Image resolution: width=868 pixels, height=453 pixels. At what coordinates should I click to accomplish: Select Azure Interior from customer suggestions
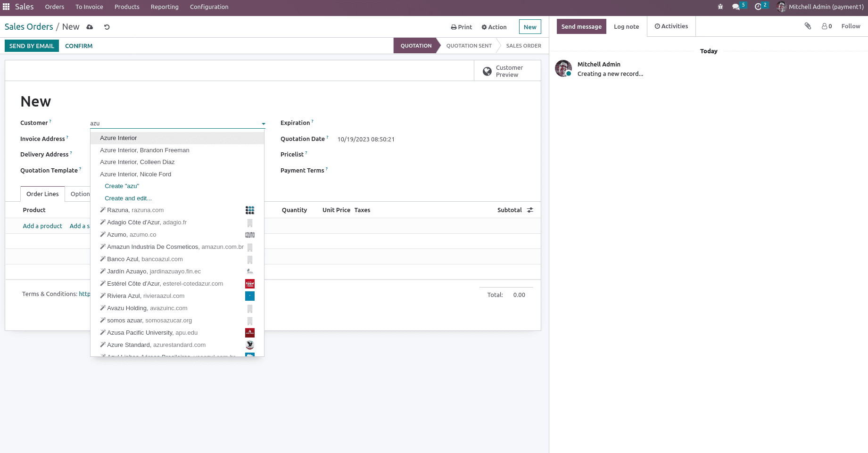point(177,138)
